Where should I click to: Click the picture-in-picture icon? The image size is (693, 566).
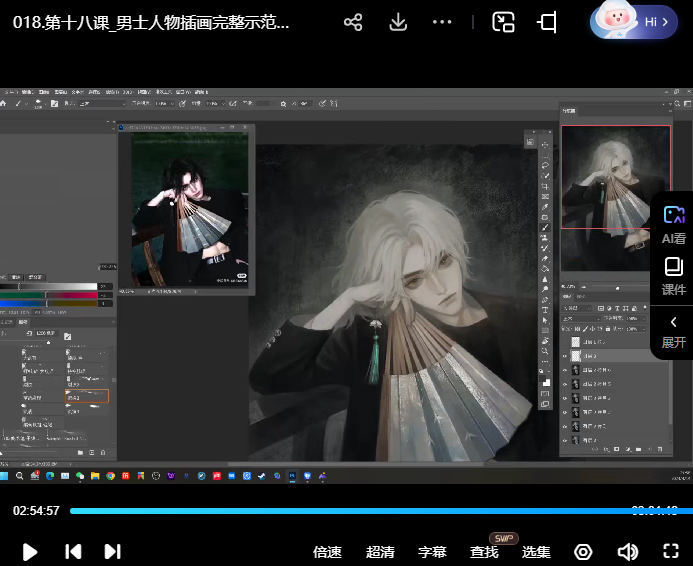coord(503,22)
